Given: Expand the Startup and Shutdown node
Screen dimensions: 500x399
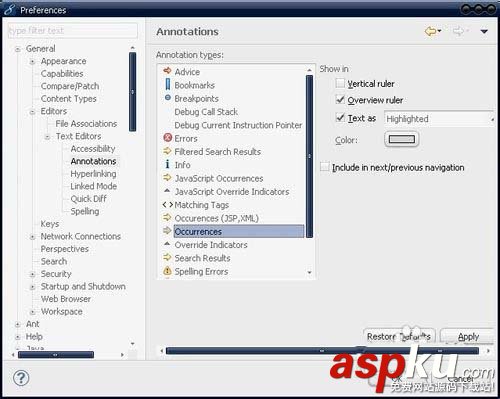Looking at the screenshot, I should [x=33, y=287].
